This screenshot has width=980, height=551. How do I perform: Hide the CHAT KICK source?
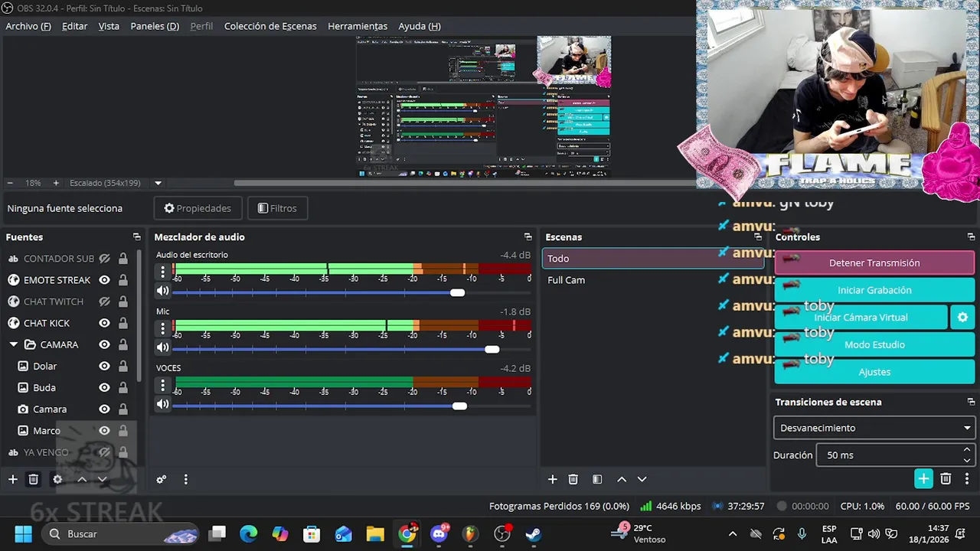[105, 323]
